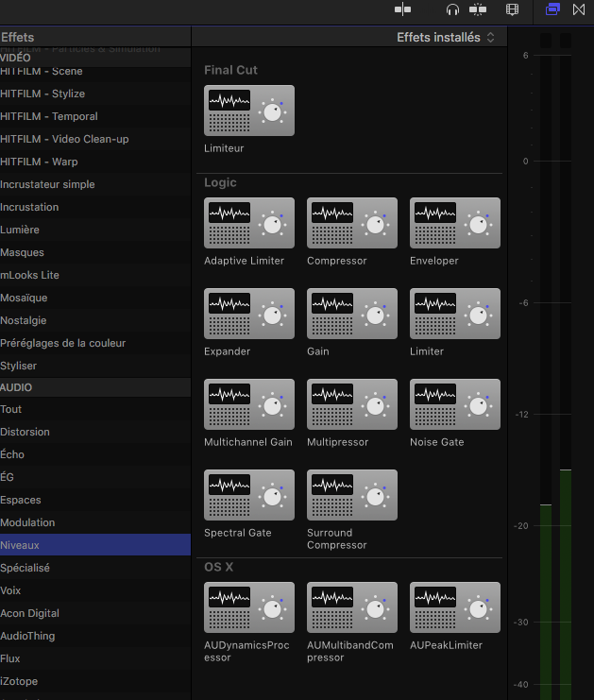The image size is (594, 700).
Task: Select the Lumière category
Action: [95, 230]
